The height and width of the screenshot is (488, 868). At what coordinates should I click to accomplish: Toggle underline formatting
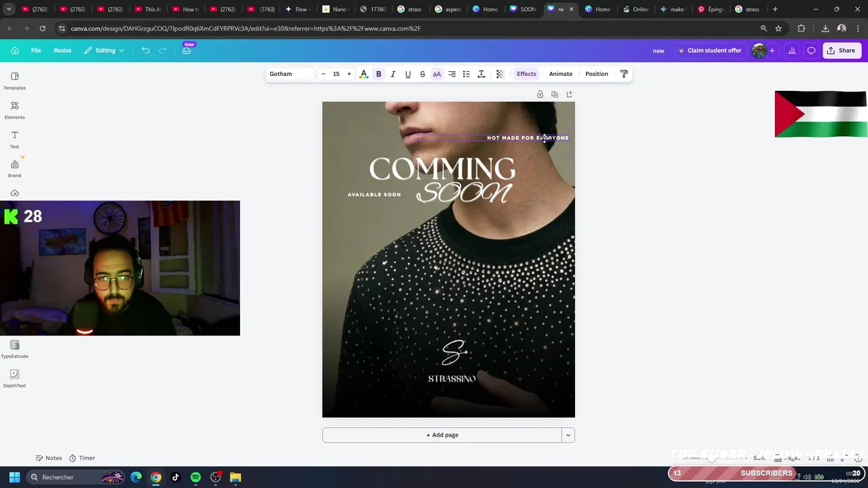point(408,74)
